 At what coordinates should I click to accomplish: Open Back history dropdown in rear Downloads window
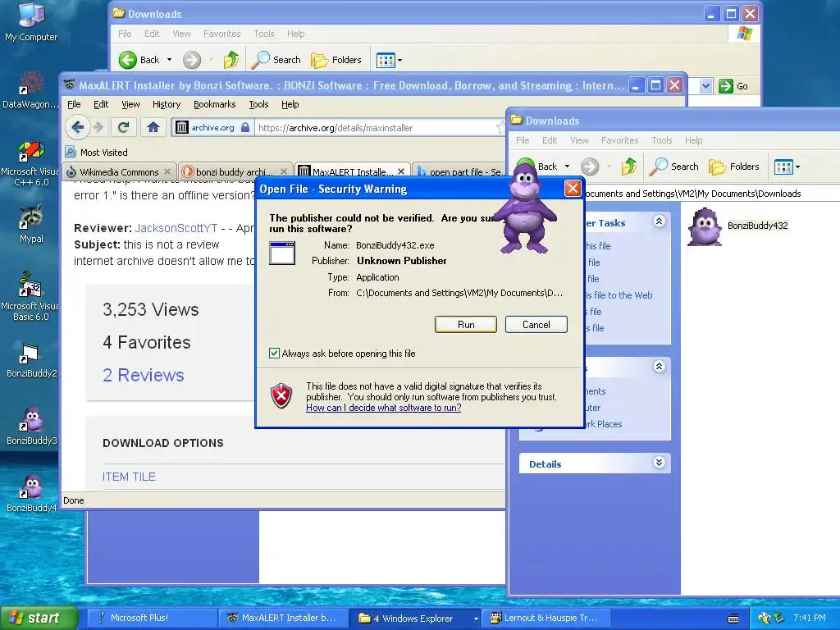pyautogui.click(x=169, y=60)
